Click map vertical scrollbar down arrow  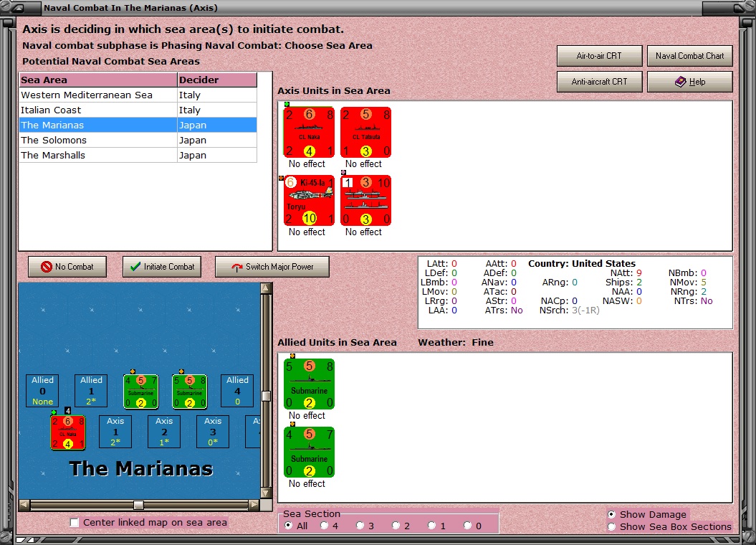pos(266,493)
